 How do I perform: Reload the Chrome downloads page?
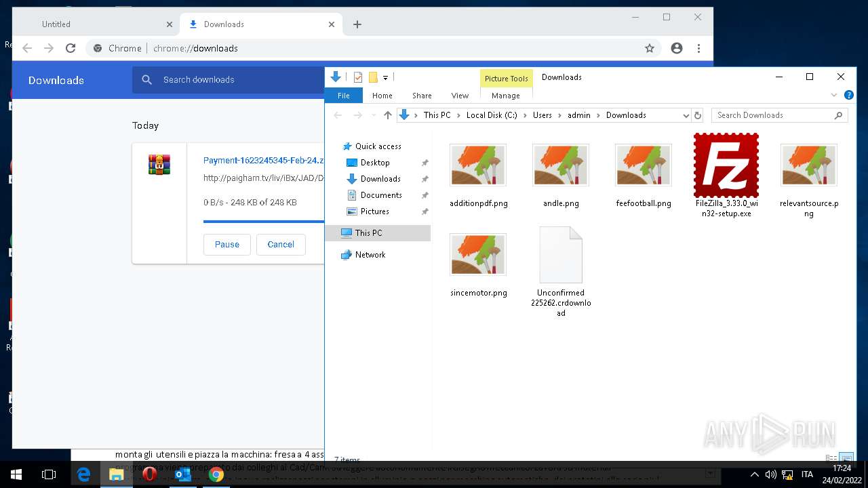71,48
